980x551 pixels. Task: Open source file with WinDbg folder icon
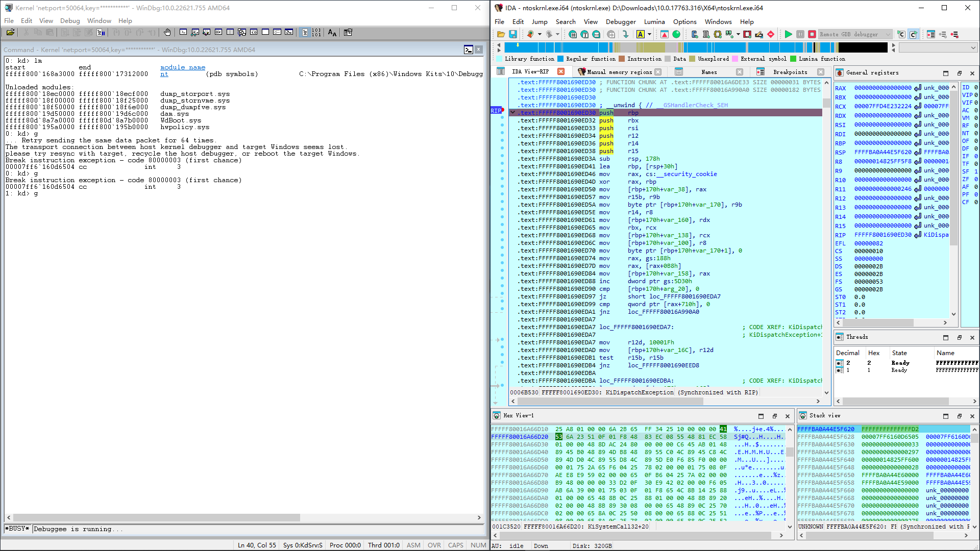[x=10, y=32]
